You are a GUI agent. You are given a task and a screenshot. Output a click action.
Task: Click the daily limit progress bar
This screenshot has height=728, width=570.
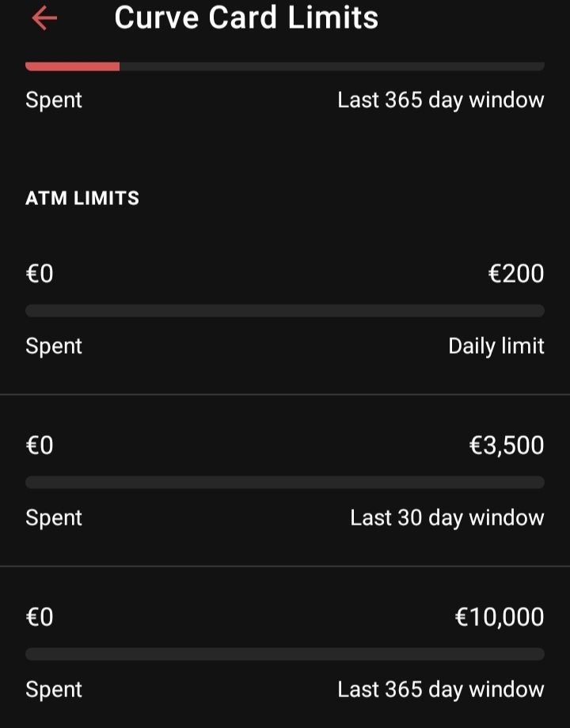(x=285, y=311)
